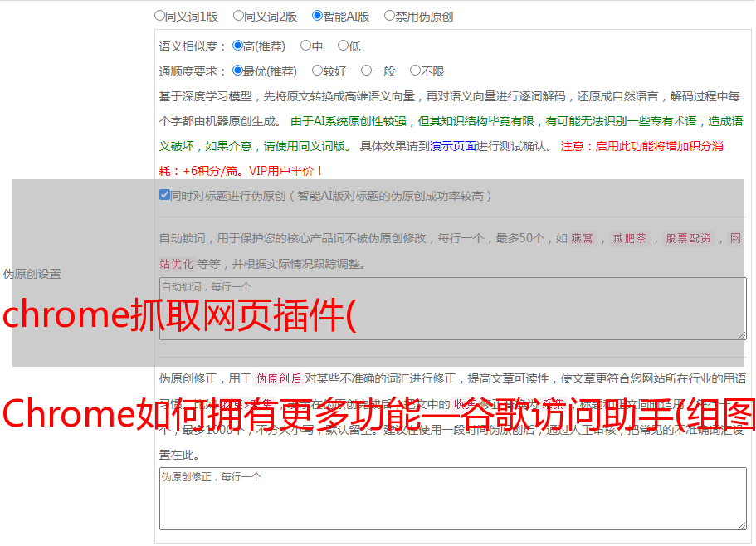Grab the 伪原创修正 textarea resize handle
Viewport: 756px width, 546px height.
coord(742,526)
